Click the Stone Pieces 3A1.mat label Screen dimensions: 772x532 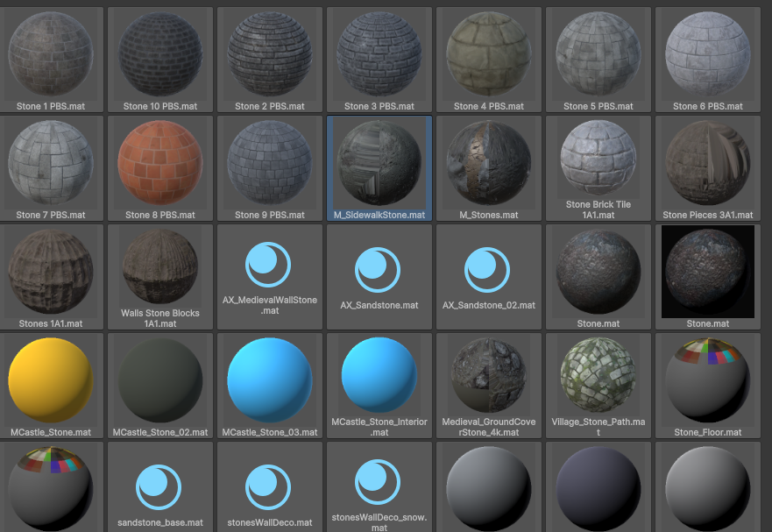pos(708,216)
